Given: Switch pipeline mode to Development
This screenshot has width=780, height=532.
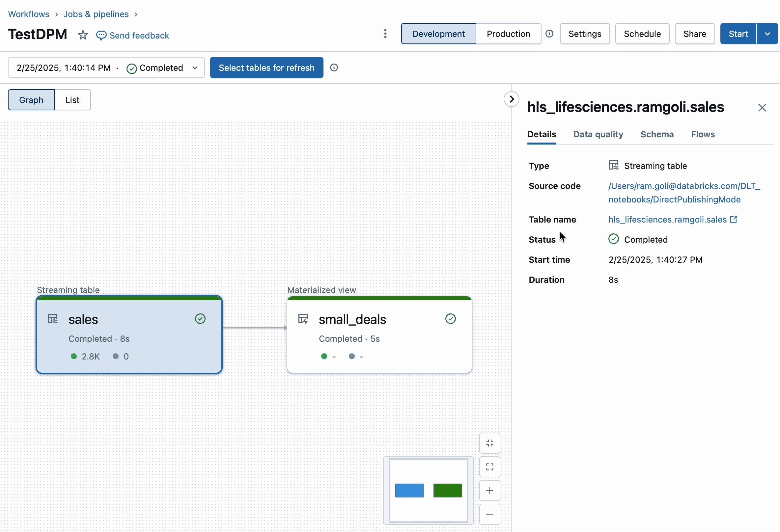Looking at the screenshot, I should click(x=438, y=34).
